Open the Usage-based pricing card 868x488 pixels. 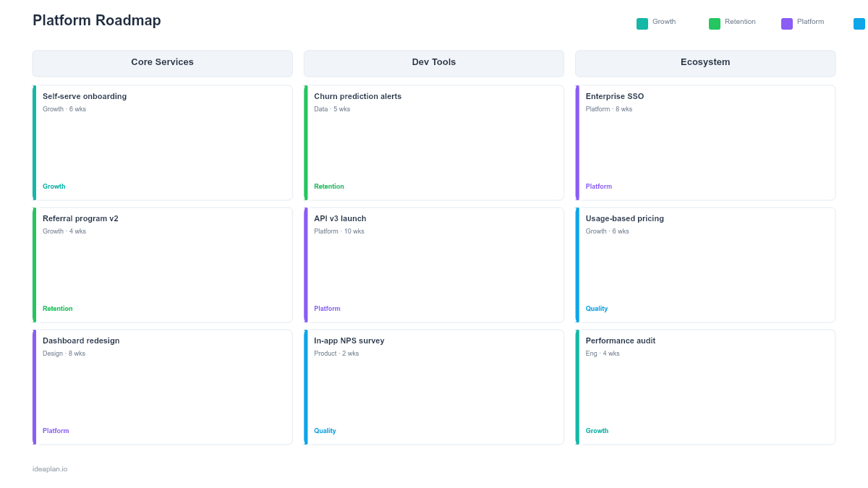[705, 264]
